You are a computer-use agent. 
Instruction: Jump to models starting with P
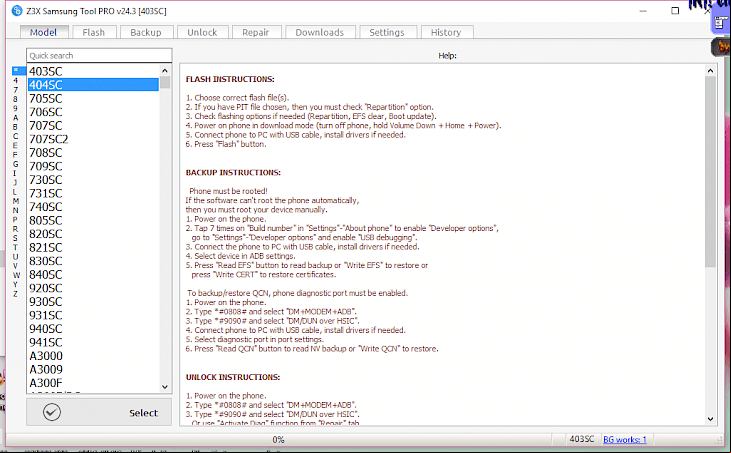pyautogui.click(x=15, y=220)
